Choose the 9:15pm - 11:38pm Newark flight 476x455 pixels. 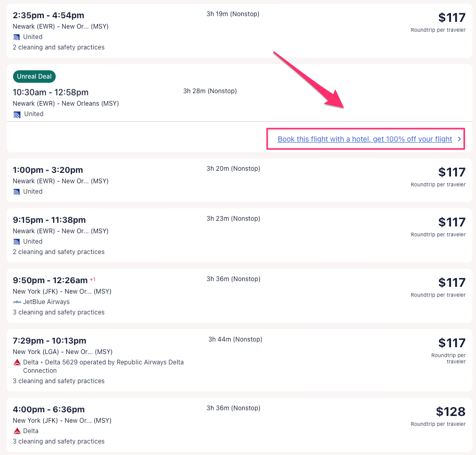49,220
